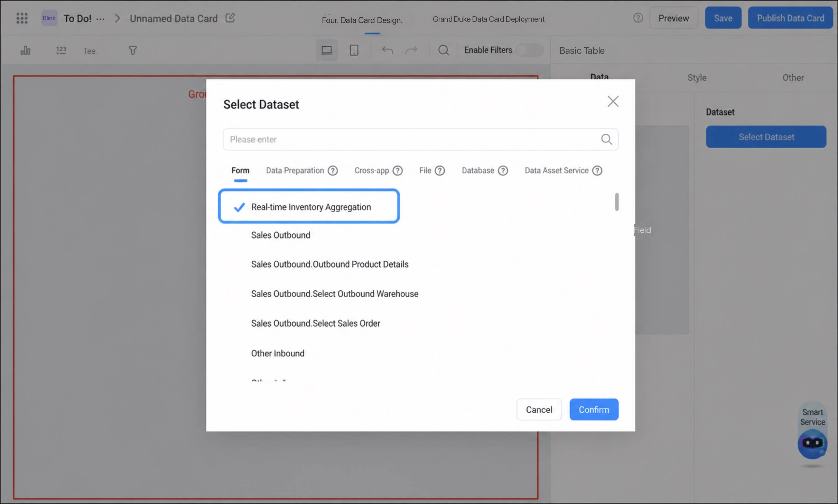Screen dimensions: 838x504
Task: Select Real-time Inventory Aggregation dataset
Action: [309, 206]
